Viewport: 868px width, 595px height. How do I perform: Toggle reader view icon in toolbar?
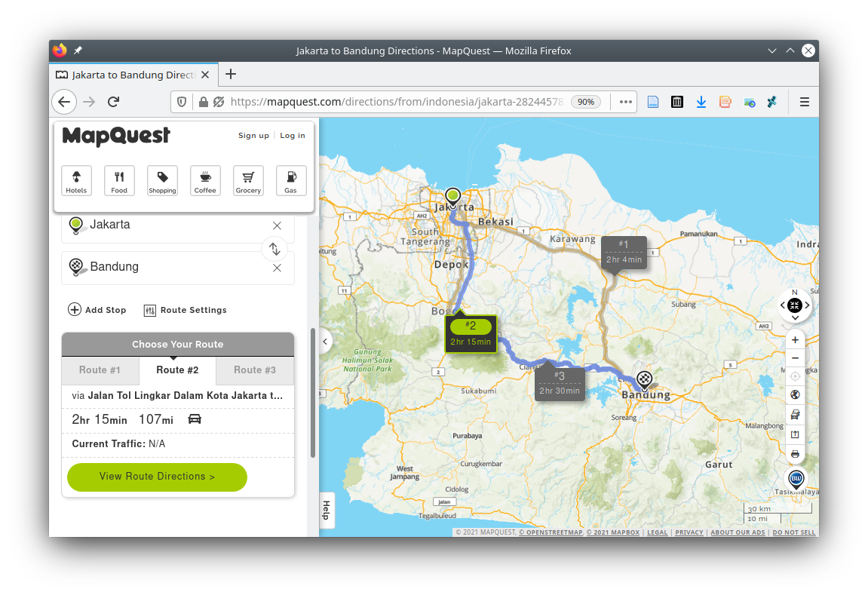click(653, 102)
